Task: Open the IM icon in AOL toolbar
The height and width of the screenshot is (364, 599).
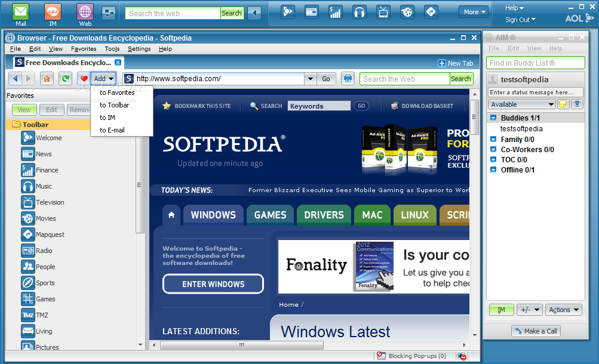Action: coord(53,12)
